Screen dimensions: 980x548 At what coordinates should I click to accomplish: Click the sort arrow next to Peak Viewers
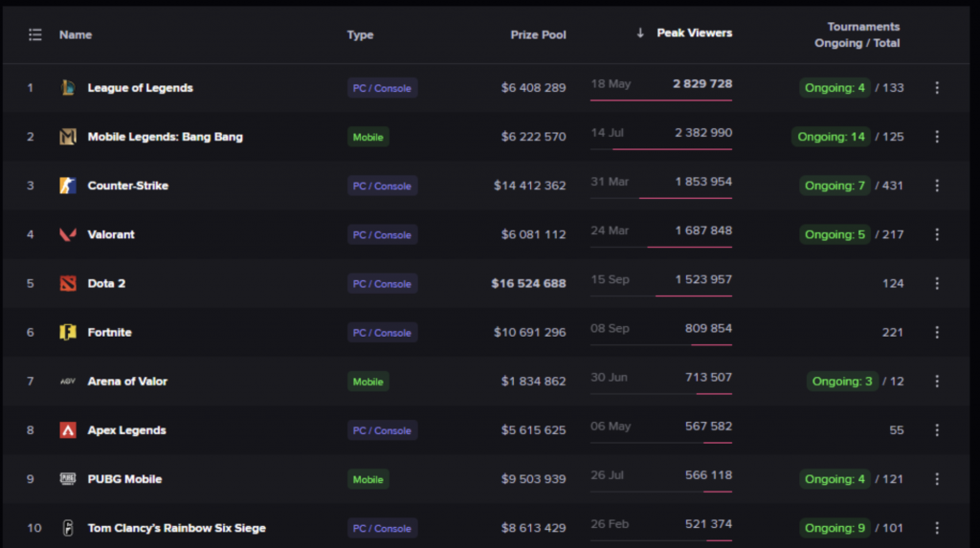pyautogui.click(x=640, y=33)
